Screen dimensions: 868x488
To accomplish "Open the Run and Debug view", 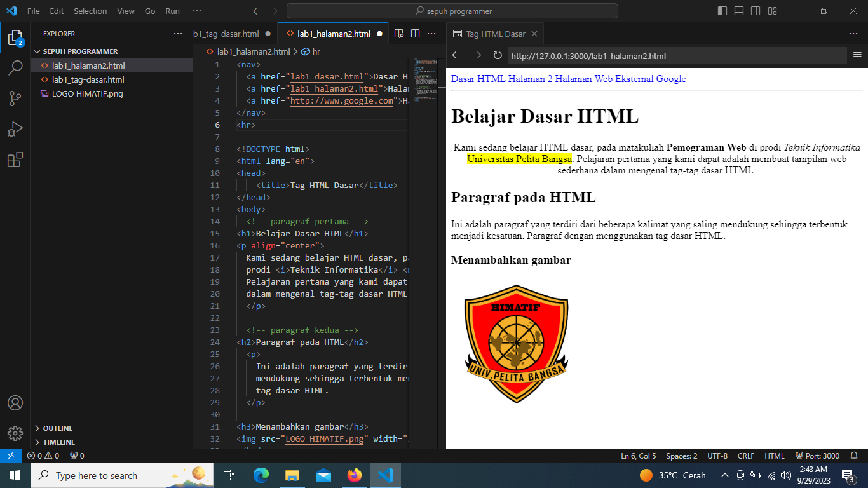I will [x=15, y=129].
